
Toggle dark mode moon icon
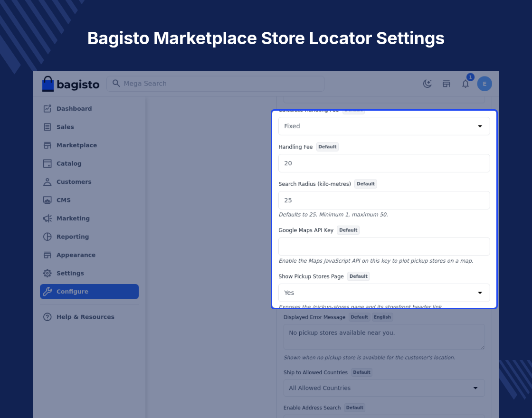pos(427,84)
